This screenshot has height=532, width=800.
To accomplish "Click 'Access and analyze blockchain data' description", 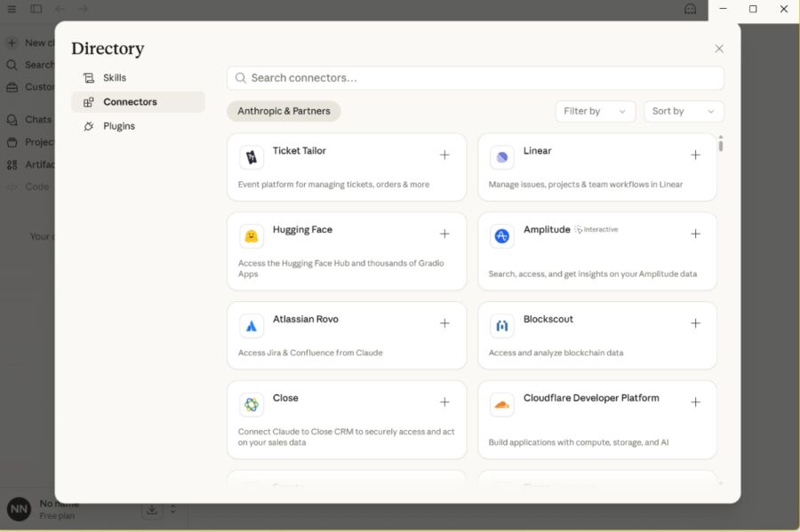I will point(556,353).
